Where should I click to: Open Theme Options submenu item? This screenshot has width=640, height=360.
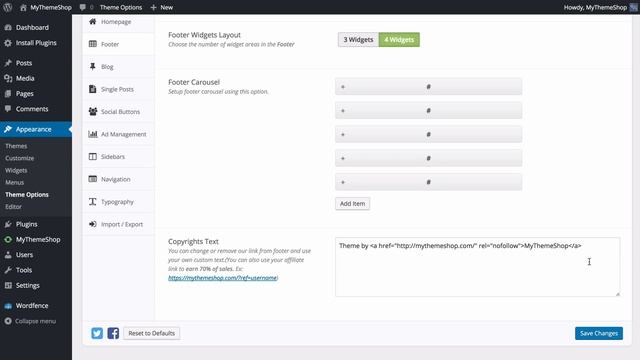(27, 195)
